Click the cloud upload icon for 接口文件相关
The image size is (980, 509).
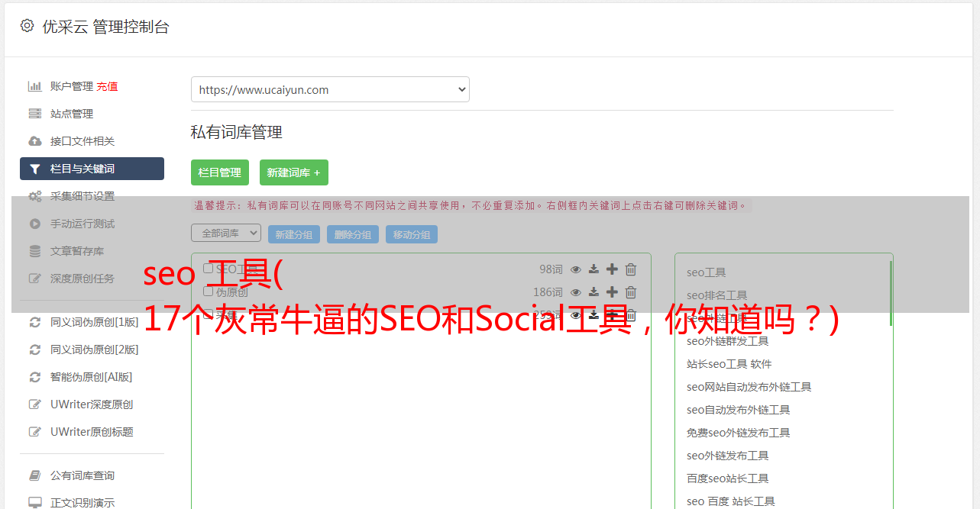[x=34, y=141]
